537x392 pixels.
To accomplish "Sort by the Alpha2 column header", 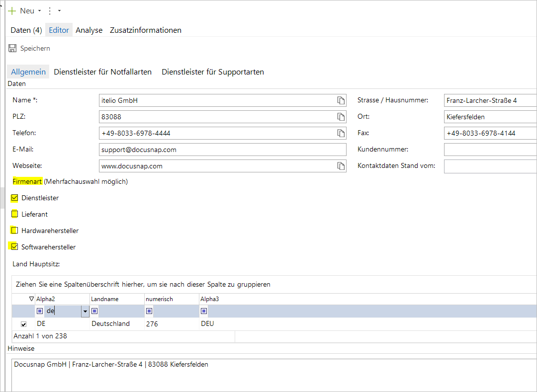I will (x=62, y=299).
